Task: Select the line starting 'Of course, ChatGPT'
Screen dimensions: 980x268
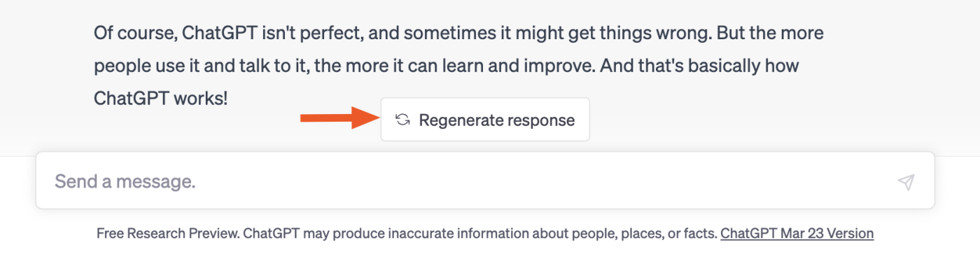Action: pos(458,34)
